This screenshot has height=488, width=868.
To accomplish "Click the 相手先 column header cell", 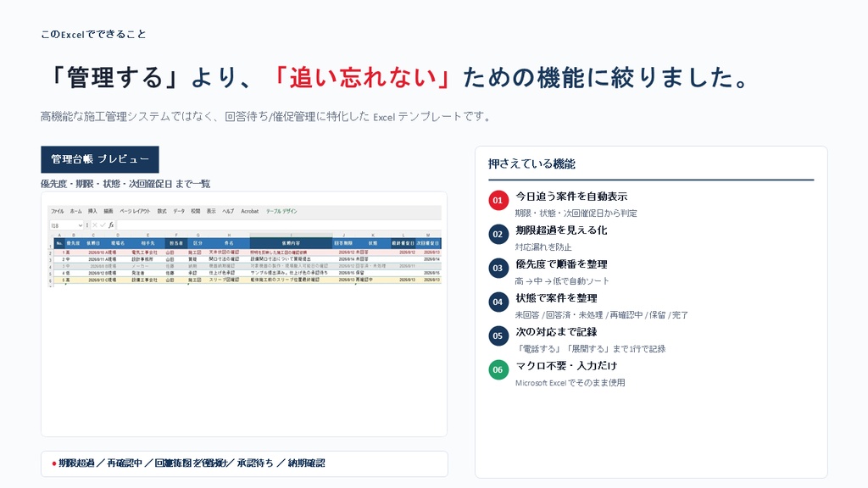I will coord(147,243).
